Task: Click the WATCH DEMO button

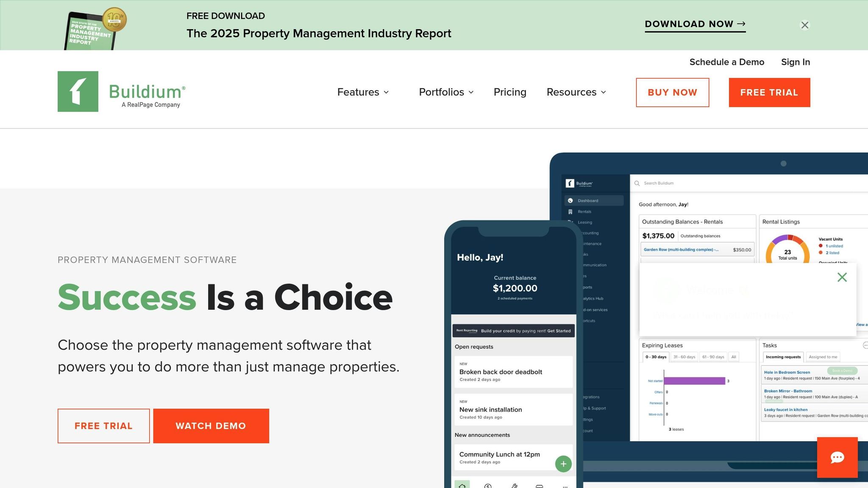Action: coord(211,426)
